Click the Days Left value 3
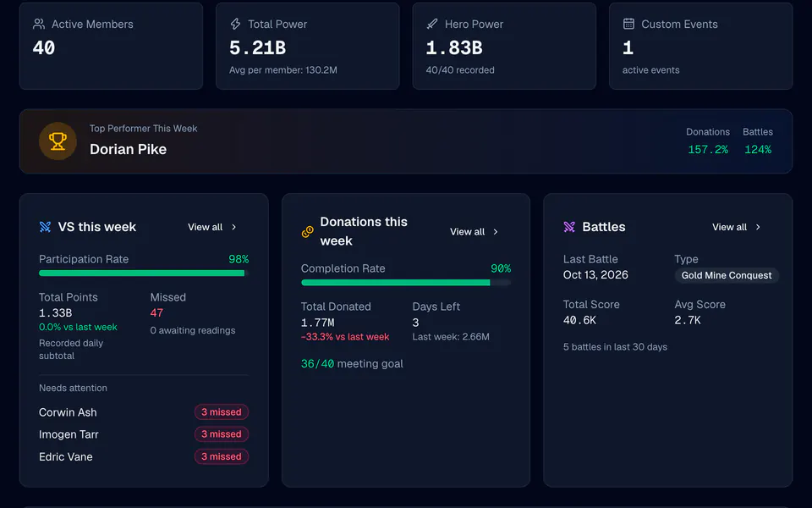812x508 pixels. (415, 323)
